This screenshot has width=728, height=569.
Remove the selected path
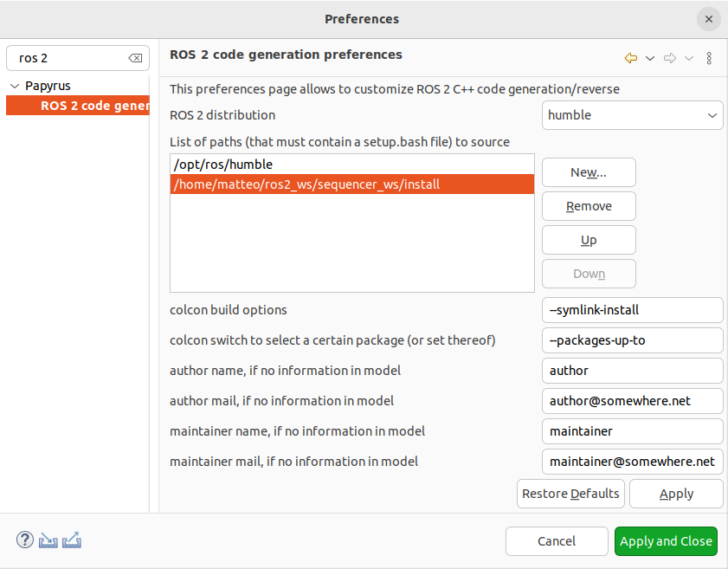[x=589, y=206]
